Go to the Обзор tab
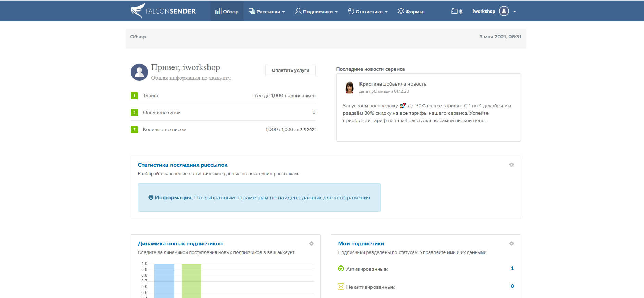Image resolution: width=644 pixels, height=298 pixels. tap(227, 12)
